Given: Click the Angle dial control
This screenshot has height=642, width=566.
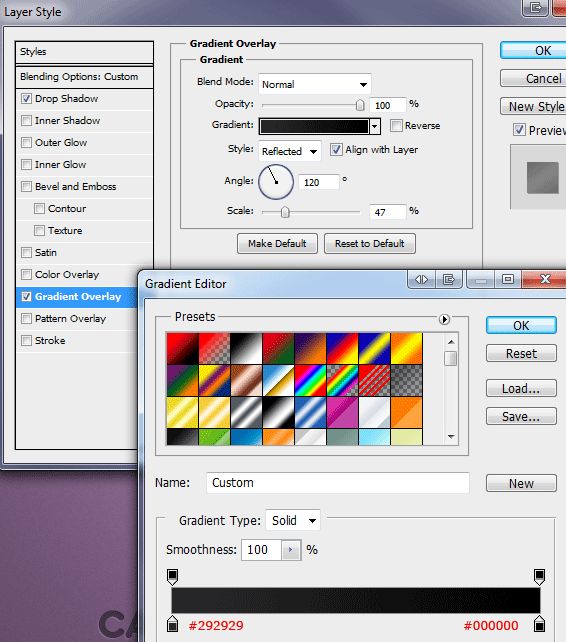Looking at the screenshot, I should click(276, 182).
